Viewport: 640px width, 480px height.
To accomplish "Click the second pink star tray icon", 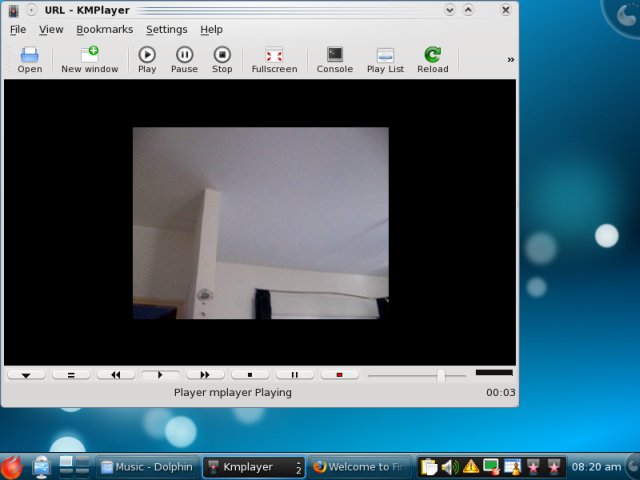I will coord(554,467).
